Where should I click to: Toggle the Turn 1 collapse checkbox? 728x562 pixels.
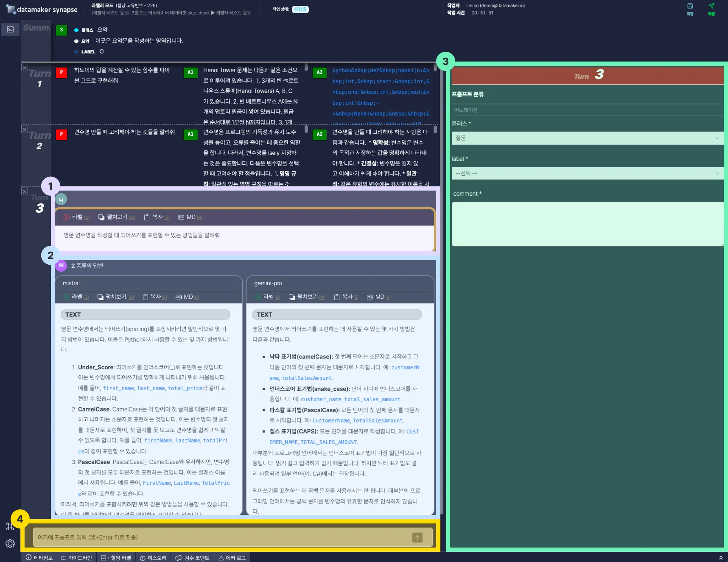(25, 68)
